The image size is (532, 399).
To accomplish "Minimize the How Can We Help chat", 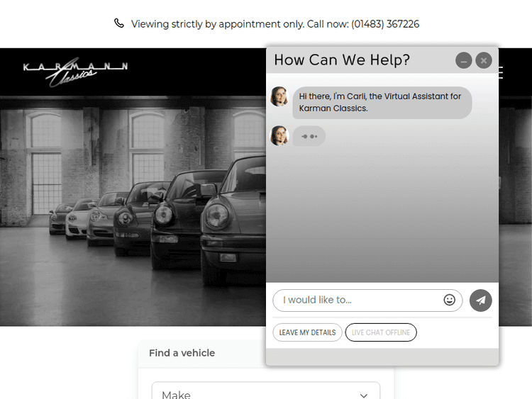I will [x=463, y=61].
